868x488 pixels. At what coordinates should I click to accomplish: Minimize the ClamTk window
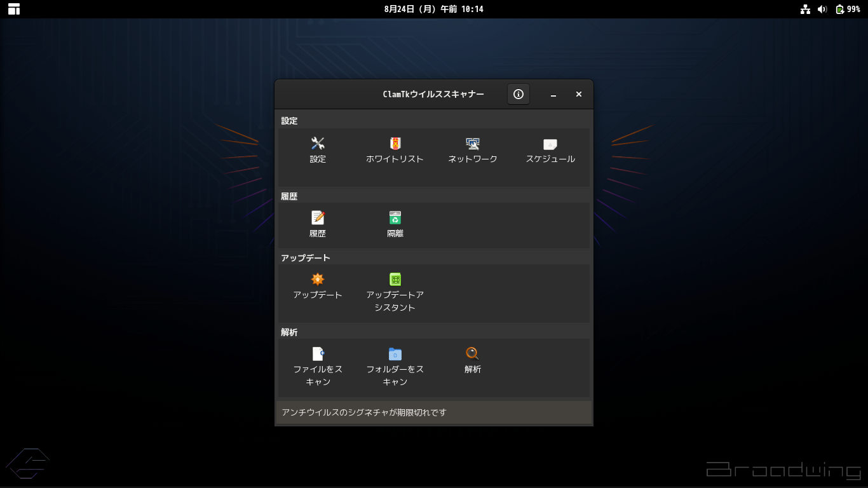click(553, 94)
